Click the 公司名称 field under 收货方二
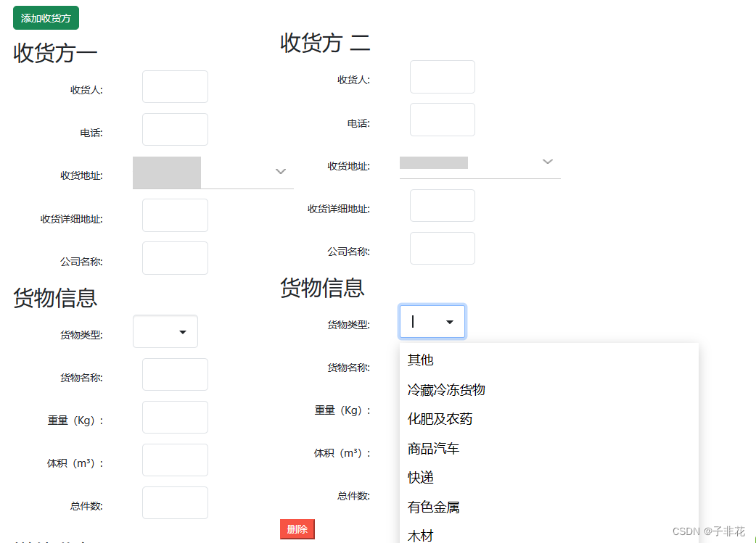The width and height of the screenshot is (756, 543). 442,248
